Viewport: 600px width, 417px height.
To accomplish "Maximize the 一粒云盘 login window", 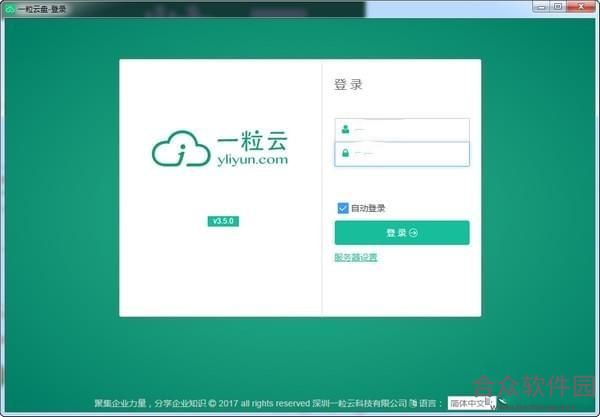I will click(558, 7).
